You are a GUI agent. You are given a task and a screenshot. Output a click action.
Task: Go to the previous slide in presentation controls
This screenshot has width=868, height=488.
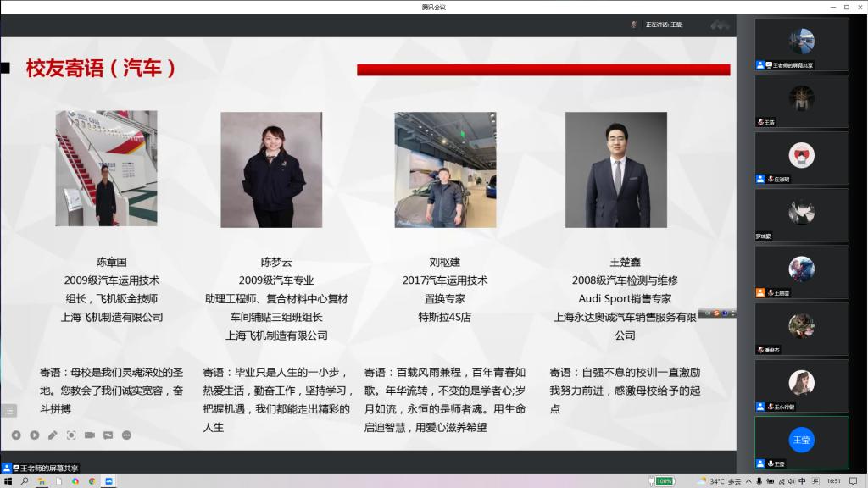[16, 435]
